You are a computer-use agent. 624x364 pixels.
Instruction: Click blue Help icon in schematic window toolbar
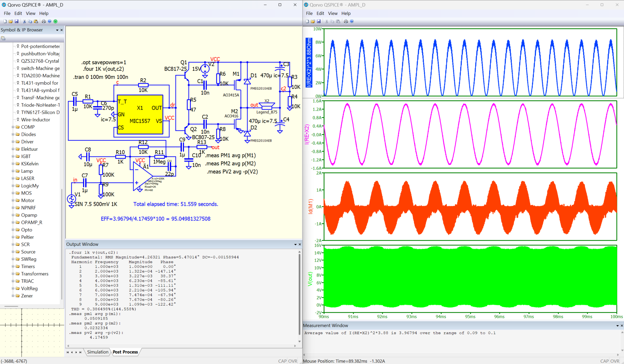click(x=50, y=21)
